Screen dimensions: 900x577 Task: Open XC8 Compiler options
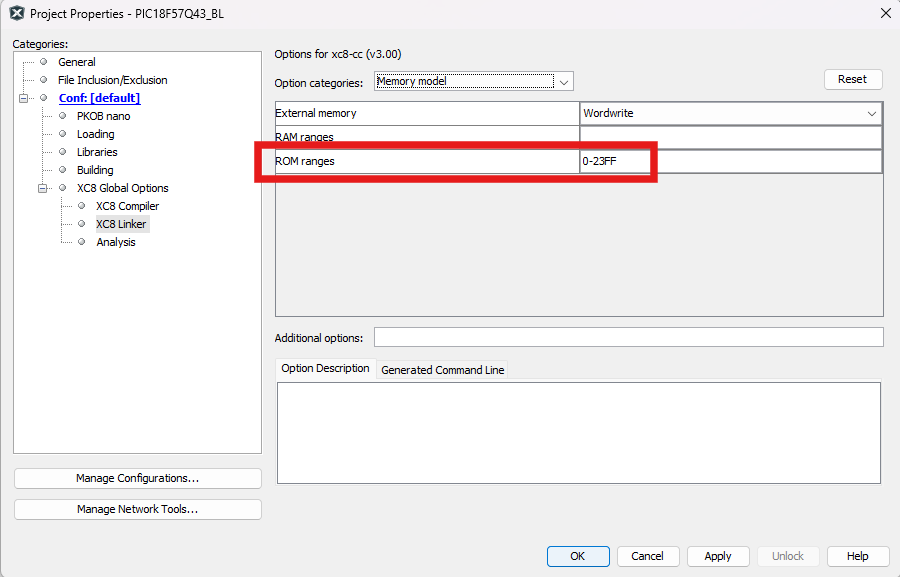point(127,206)
